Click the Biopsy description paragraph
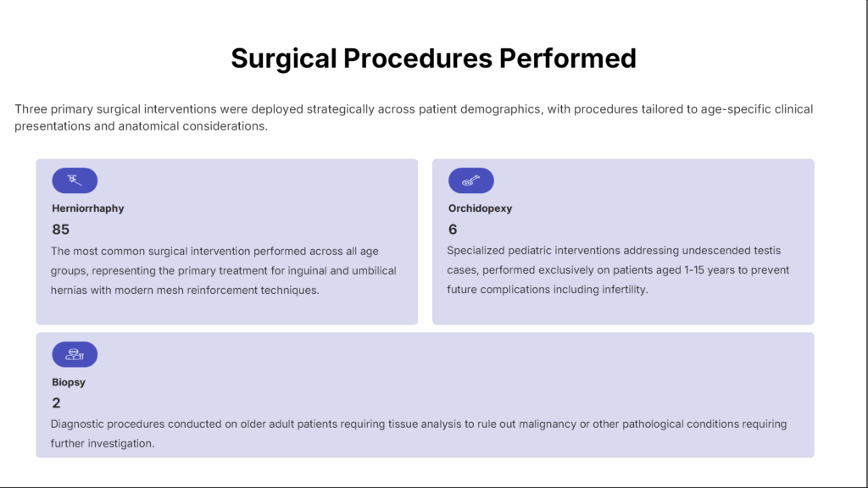 [x=419, y=433]
